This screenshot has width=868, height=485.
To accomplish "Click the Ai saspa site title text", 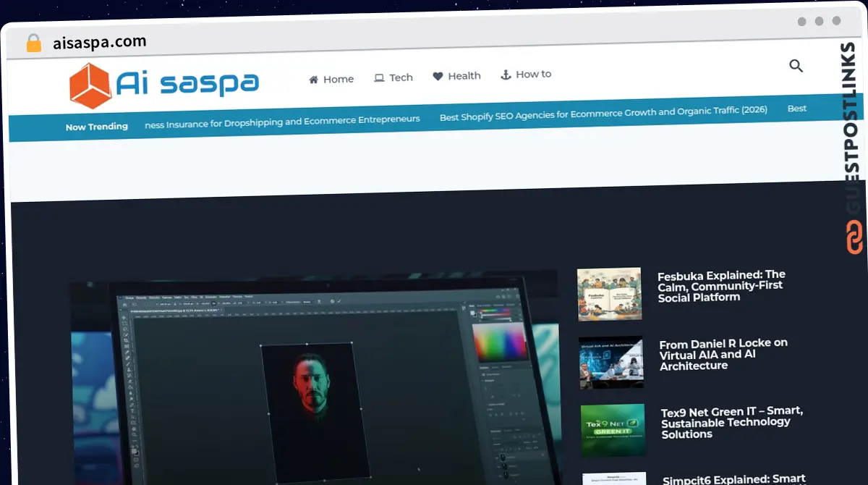I will pos(187,84).
